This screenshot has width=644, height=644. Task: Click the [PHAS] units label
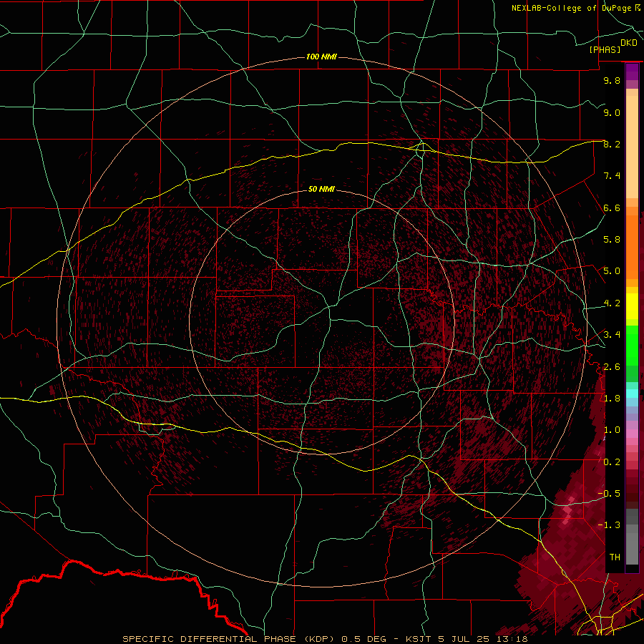pyautogui.click(x=605, y=50)
